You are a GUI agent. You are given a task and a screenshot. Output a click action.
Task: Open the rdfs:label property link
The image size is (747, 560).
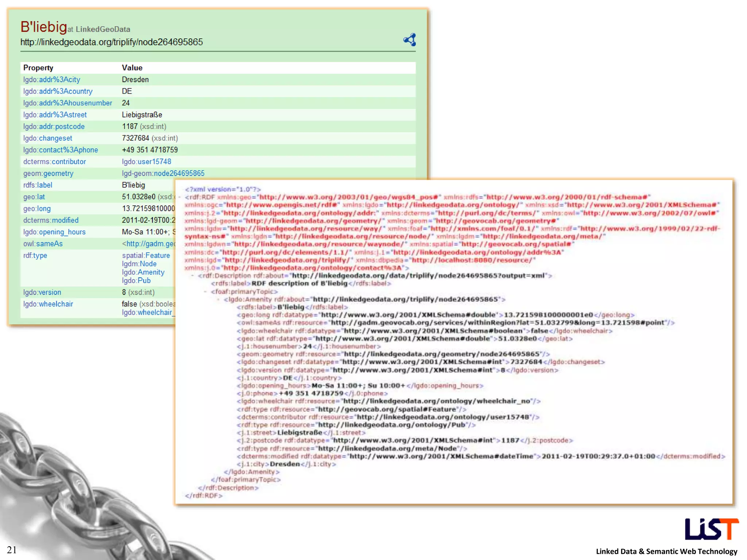coord(38,185)
